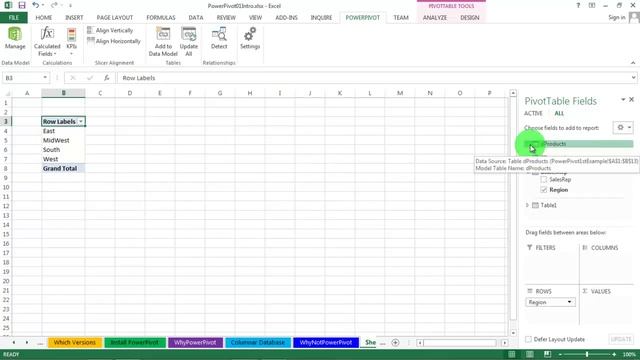
Task: Click Align Vertically for slicers
Action: [110, 30]
